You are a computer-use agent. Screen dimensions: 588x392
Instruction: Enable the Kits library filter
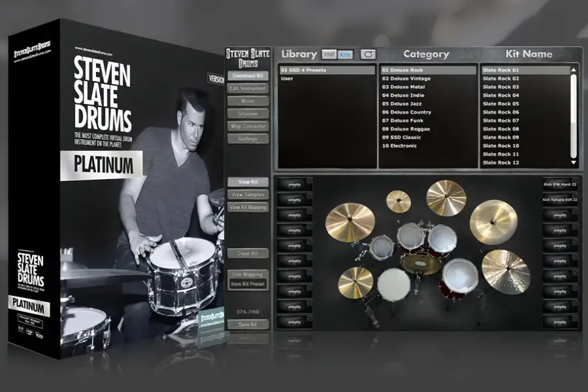click(x=346, y=54)
